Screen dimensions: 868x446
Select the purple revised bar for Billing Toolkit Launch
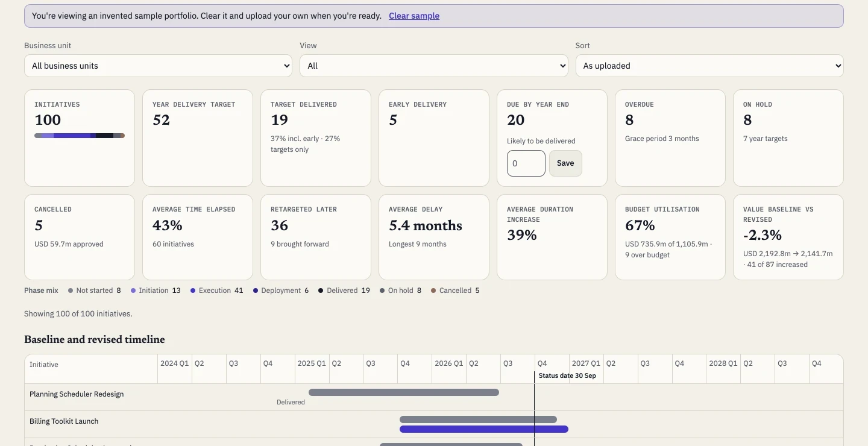(484, 429)
